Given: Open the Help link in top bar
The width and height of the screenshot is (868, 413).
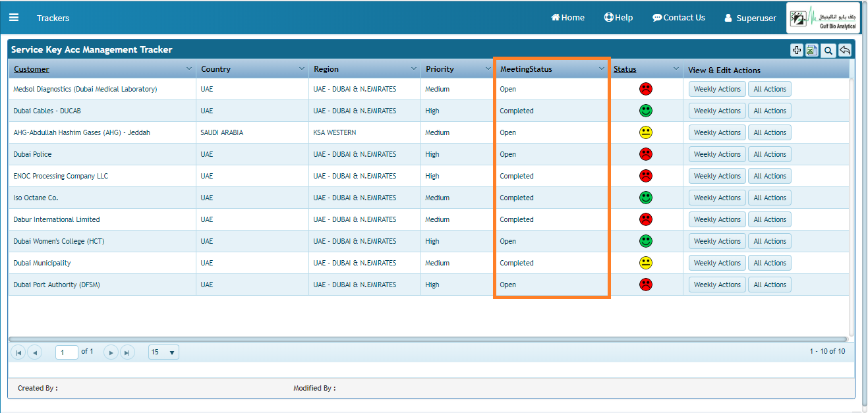Looking at the screenshot, I should point(618,18).
